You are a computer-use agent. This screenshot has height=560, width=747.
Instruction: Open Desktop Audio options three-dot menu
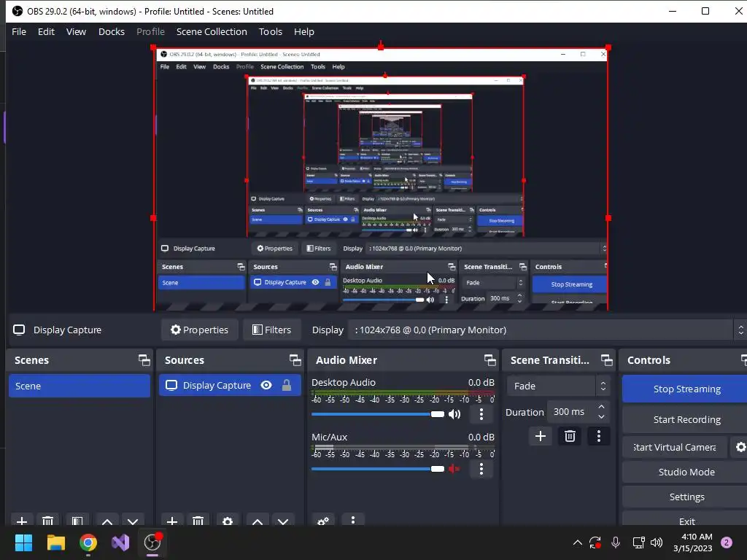pos(481,414)
